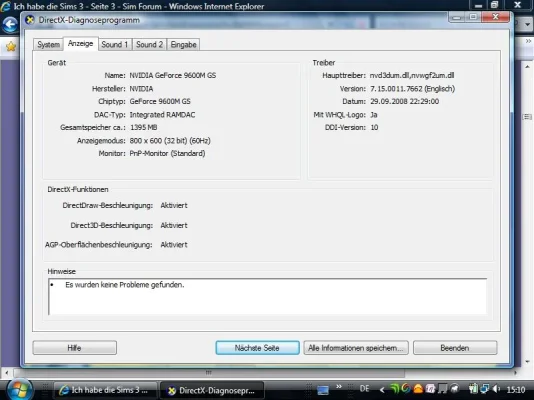The image size is (534, 400).
Task: Go to Nächste Seite
Action: pyautogui.click(x=257, y=348)
